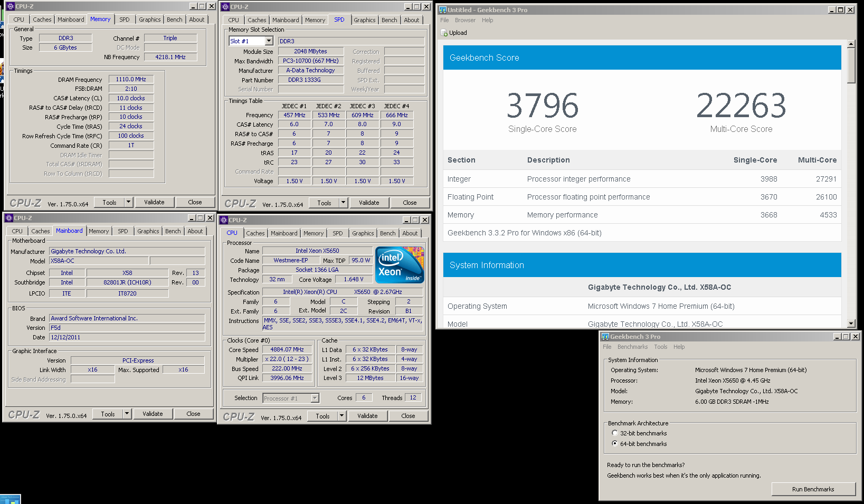The width and height of the screenshot is (864, 504).
Task: Click the multi-core score 22263
Action: tap(741, 106)
